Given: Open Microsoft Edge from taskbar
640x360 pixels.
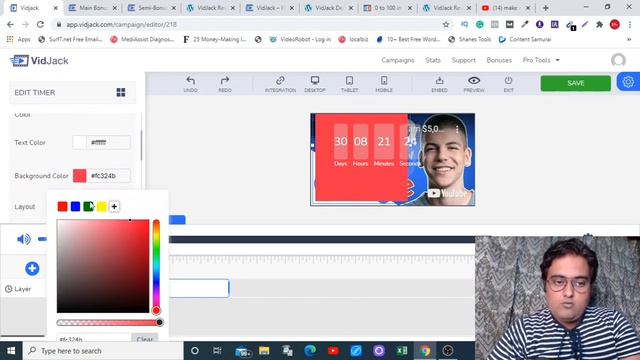Looking at the screenshot, I should 310,351.
